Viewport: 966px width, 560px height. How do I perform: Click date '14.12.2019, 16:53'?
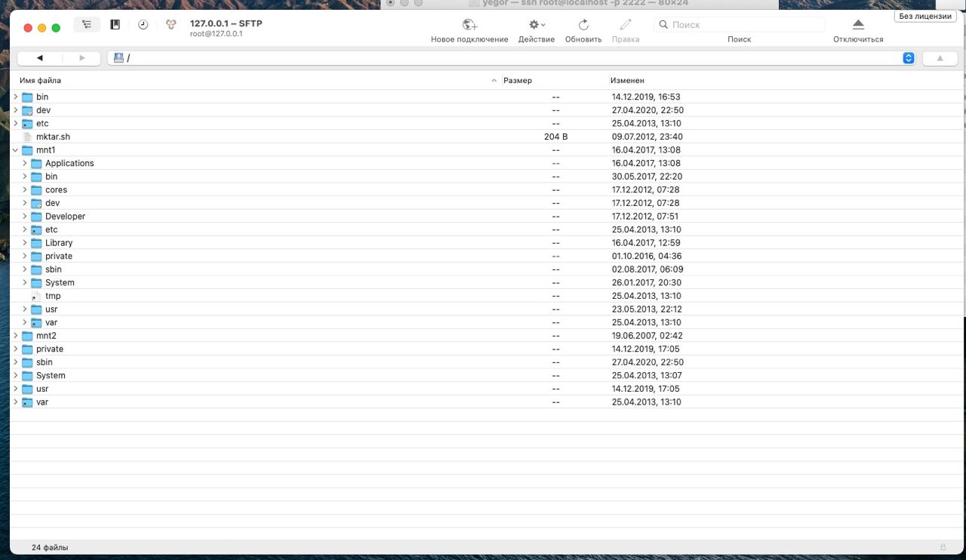click(646, 97)
